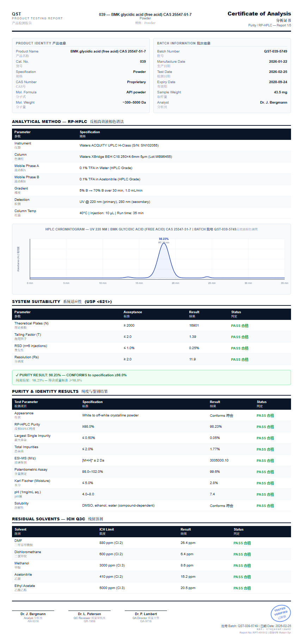Select Resolution (Rs) result "11.9"
303x644 pixels.
coord(192,359)
